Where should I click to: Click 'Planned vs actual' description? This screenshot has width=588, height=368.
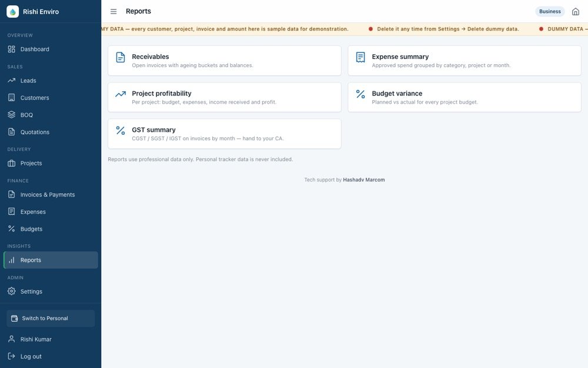425,102
